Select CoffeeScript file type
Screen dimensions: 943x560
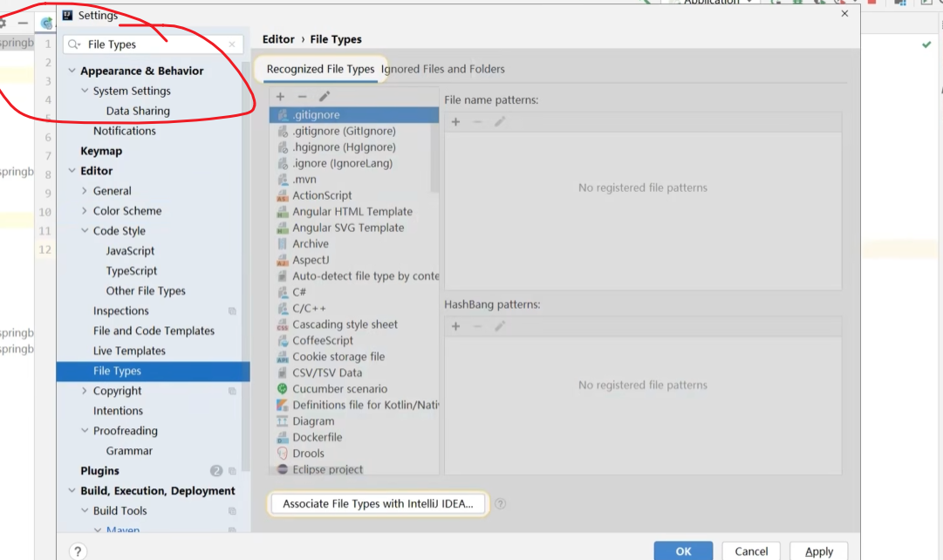[354, 340]
